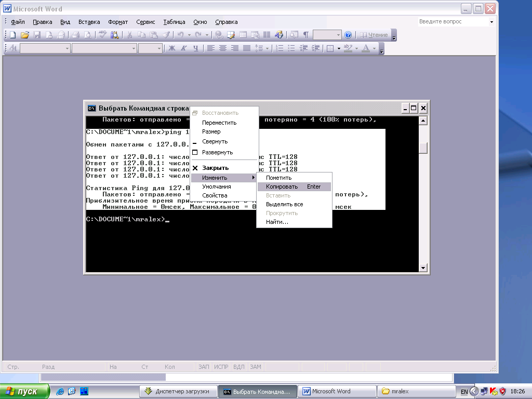Click the Format Painter brush icon
Image resolution: width=532 pixels, height=399 pixels.
pyautogui.click(x=166, y=35)
